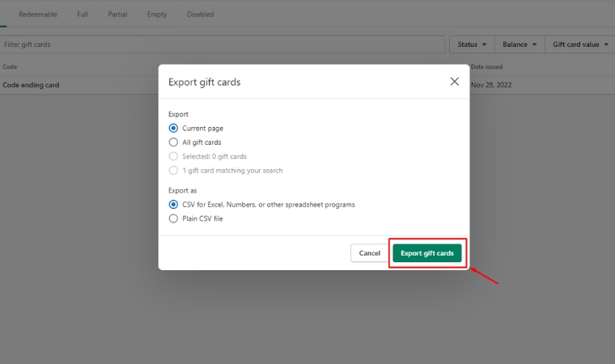
Task: Select the All gift cards option
Action: pos(173,142)
